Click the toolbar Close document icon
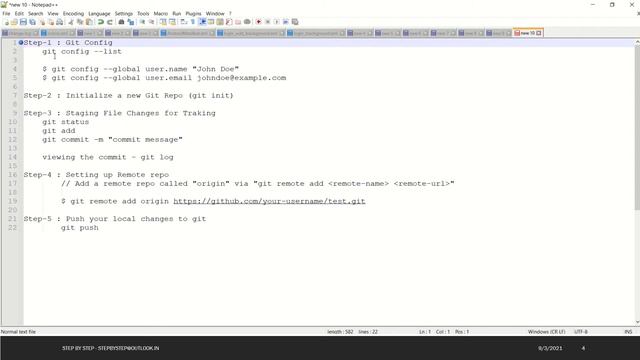Viewport: 640px width, 360px height. 42,22
